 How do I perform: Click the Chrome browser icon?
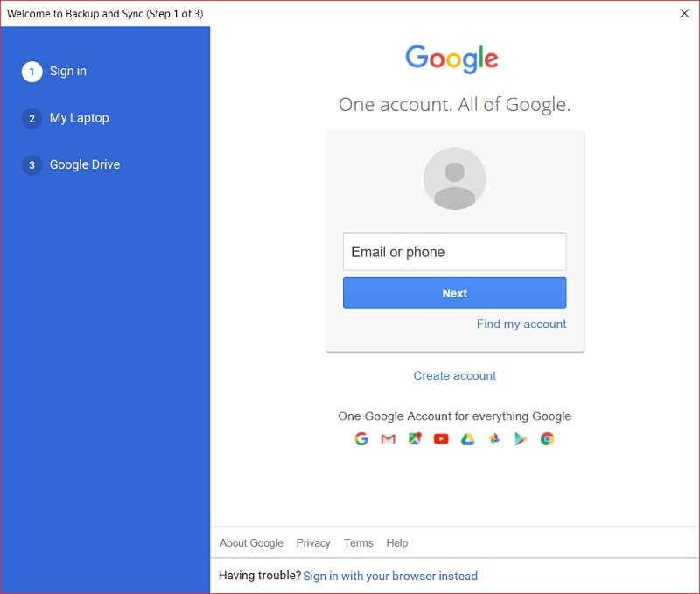[x=547, y=439]
